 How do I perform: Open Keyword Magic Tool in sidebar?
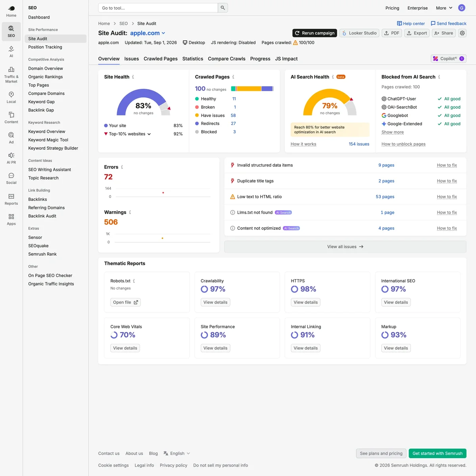pyautogui.click(x=48, y=140)
